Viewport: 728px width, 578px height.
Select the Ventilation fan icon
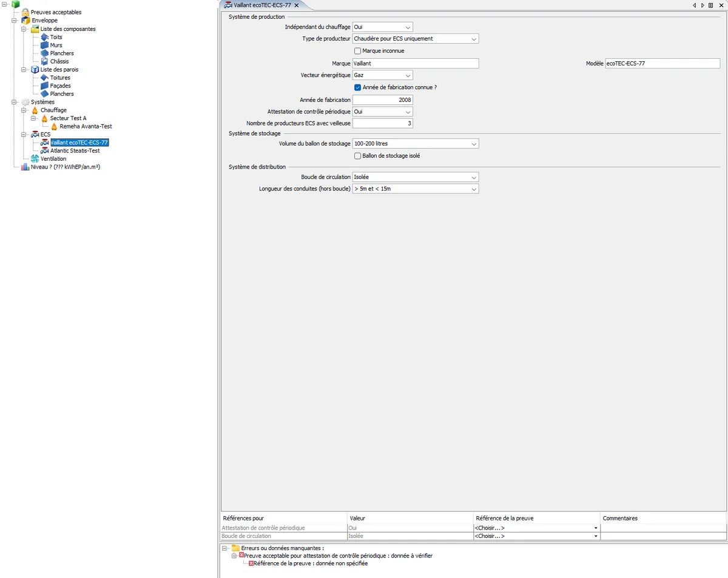(x=35, y=159)
